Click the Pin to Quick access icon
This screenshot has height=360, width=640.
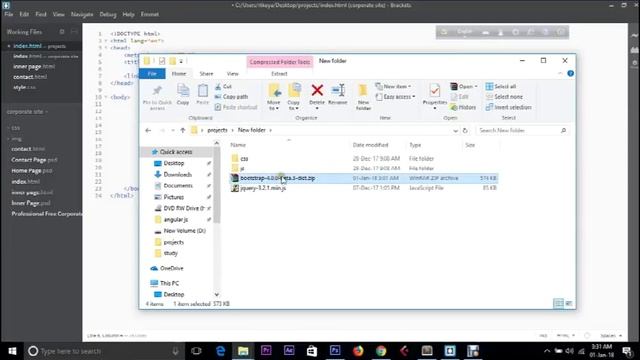157,91
